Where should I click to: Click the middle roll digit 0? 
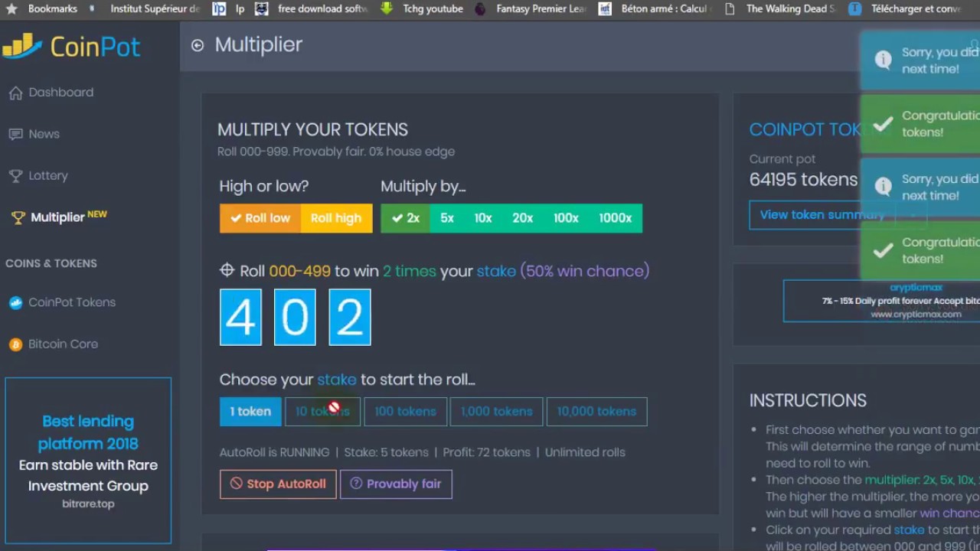pyautogui.click(x=295, y=317)
